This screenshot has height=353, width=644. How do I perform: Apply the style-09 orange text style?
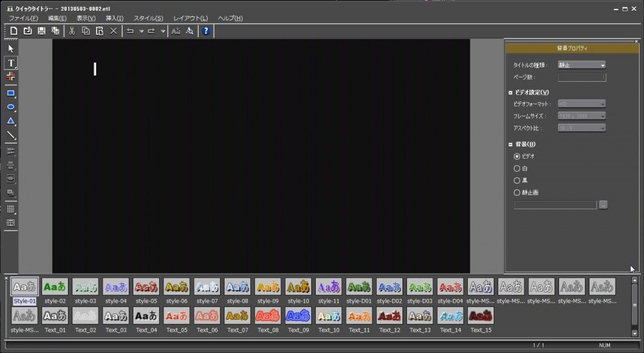268,286
